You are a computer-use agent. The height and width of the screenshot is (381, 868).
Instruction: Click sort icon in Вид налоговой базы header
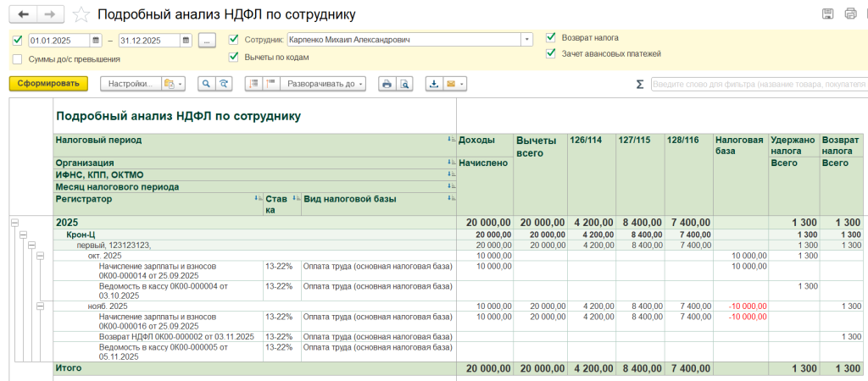[452, 198]
